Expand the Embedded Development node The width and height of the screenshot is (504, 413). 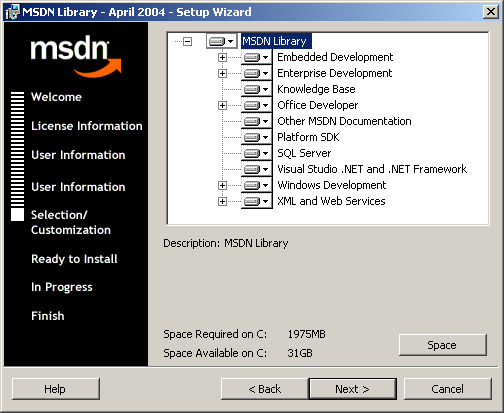[x=222, y=57]
